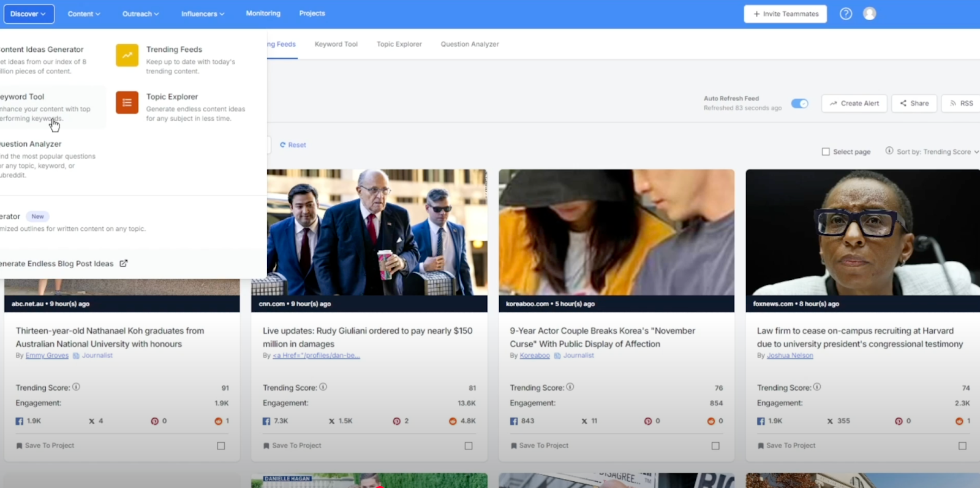Screen dimensions: 980x488
Task: Click Reddit icon in Nathanael Koh card
Action: tap(219, 421)
